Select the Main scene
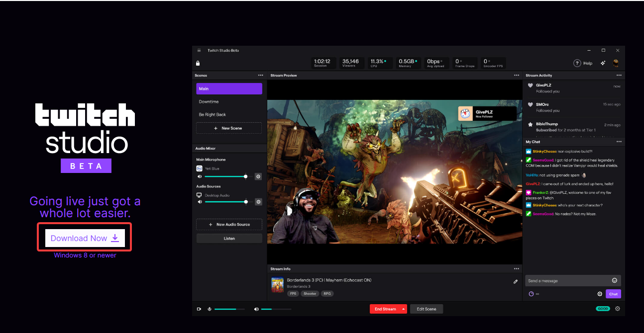This screenshot has width=644, height=333. tap(229, 88)
